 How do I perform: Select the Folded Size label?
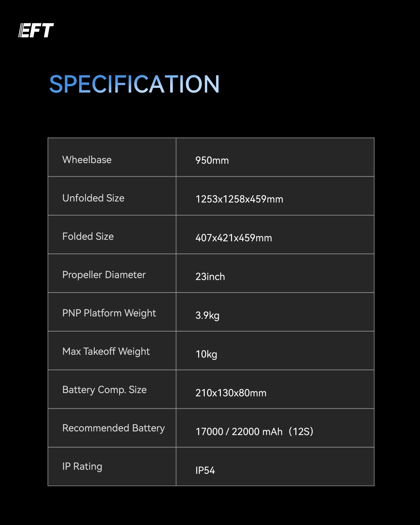click(88, 237)
